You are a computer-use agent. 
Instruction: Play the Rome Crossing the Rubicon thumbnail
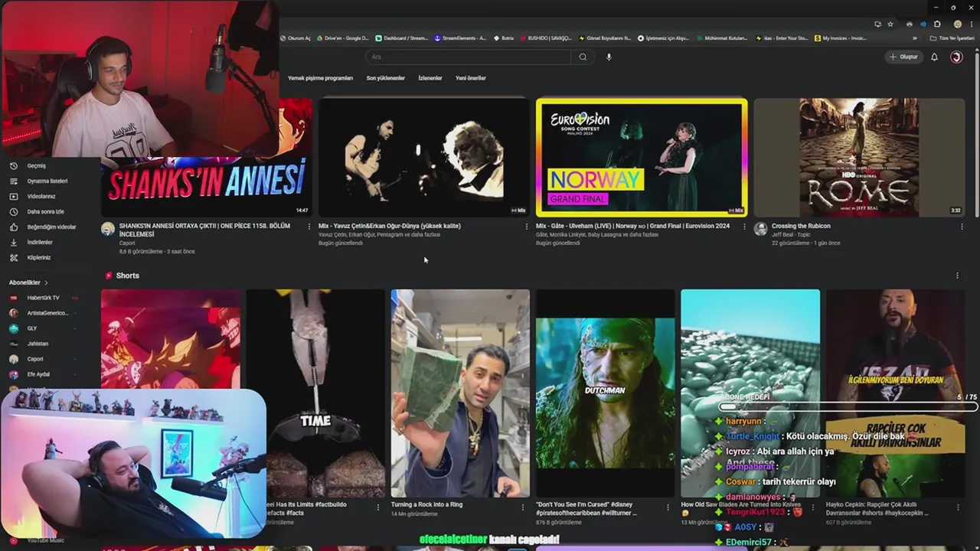(859, 158)
